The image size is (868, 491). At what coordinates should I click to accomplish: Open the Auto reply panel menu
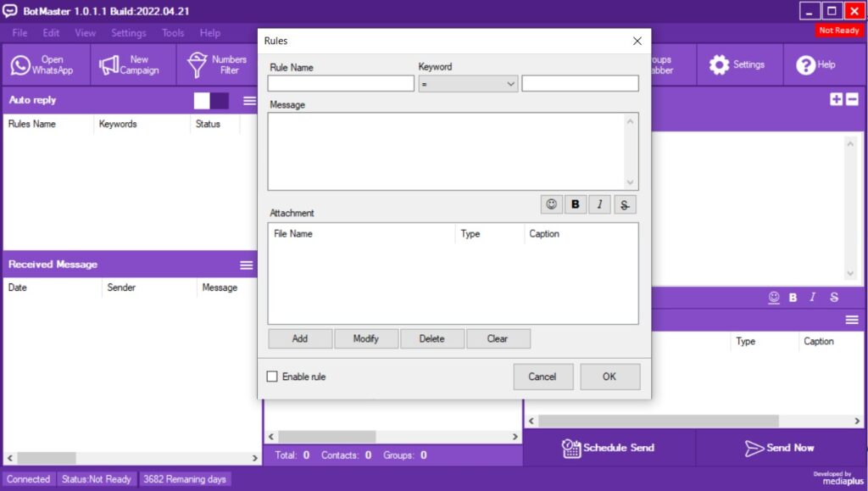pos(249,101)
